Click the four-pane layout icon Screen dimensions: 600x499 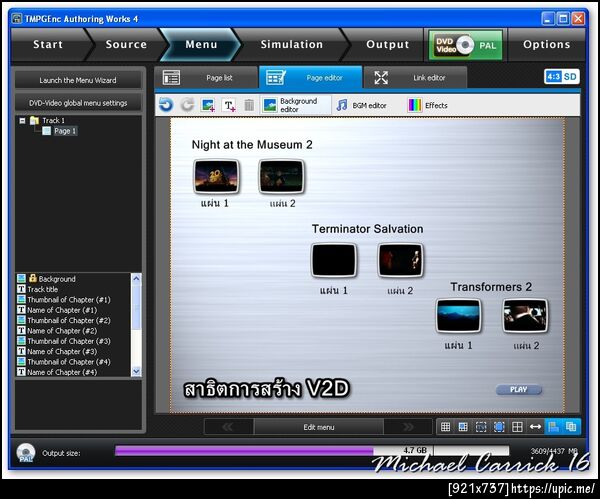click(517, 427)
